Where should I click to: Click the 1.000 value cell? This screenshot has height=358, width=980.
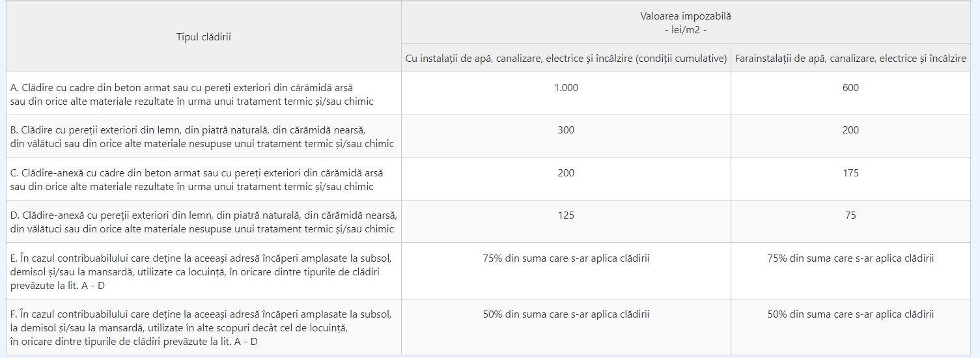tap(566, 88)
